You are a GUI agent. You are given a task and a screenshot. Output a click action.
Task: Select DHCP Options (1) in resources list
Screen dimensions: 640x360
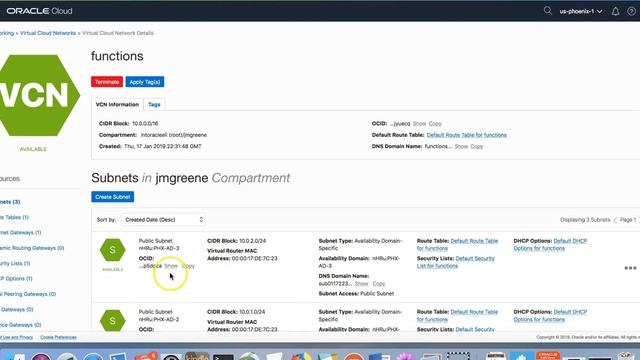[x=16, y=278]
